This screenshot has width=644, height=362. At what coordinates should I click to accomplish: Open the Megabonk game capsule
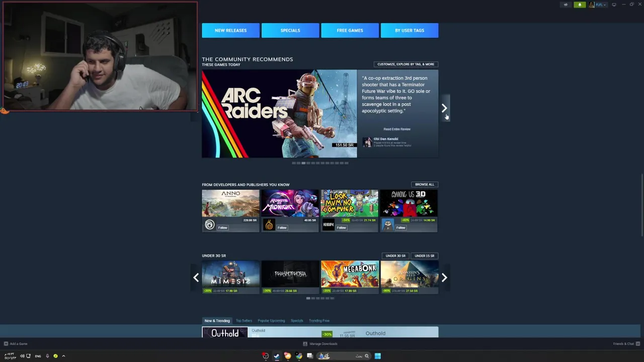pyautogui.click(x=349, y=277)
